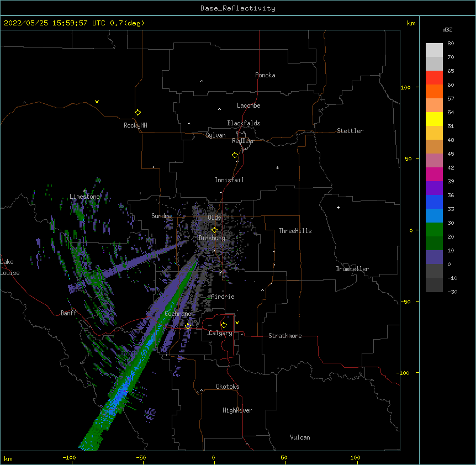The width and height of the screenshot is (476, 465).
Task: Select the Lacombe label on the map
Action: (x=248, y=105)
